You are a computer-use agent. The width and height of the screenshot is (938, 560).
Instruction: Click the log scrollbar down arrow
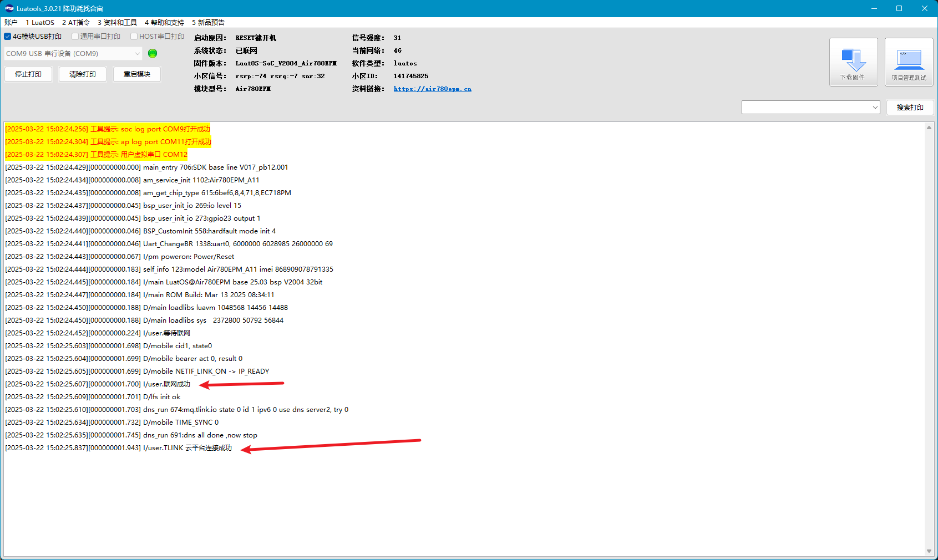pyautogui.click(x=929, y=551)
